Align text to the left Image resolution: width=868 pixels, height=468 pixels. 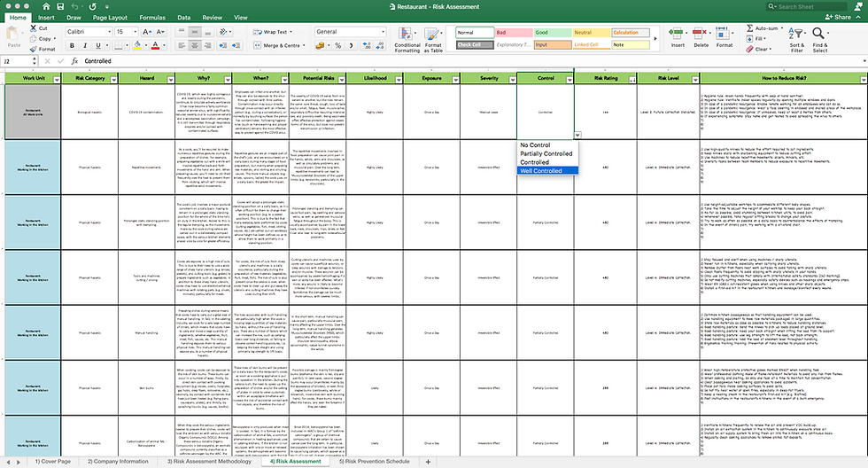point(182,45)
